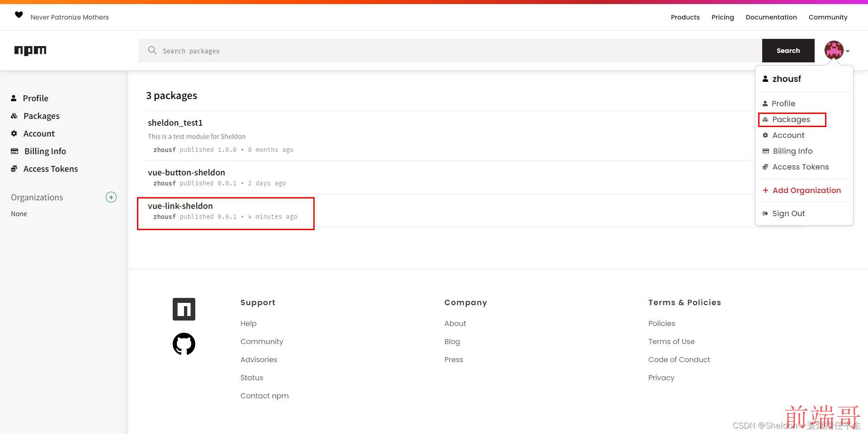The height and width of the screenshot is (434, 868).
Task: Click the Packages boxes icon in left sidebar
Action: pos(14,116)
